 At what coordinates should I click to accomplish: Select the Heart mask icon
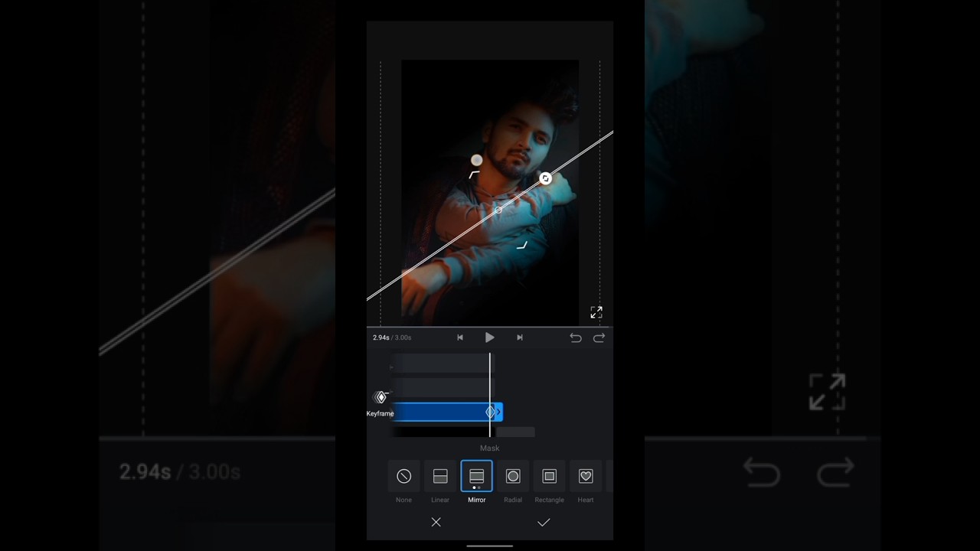pyautogui.click(x=586, y=476)
